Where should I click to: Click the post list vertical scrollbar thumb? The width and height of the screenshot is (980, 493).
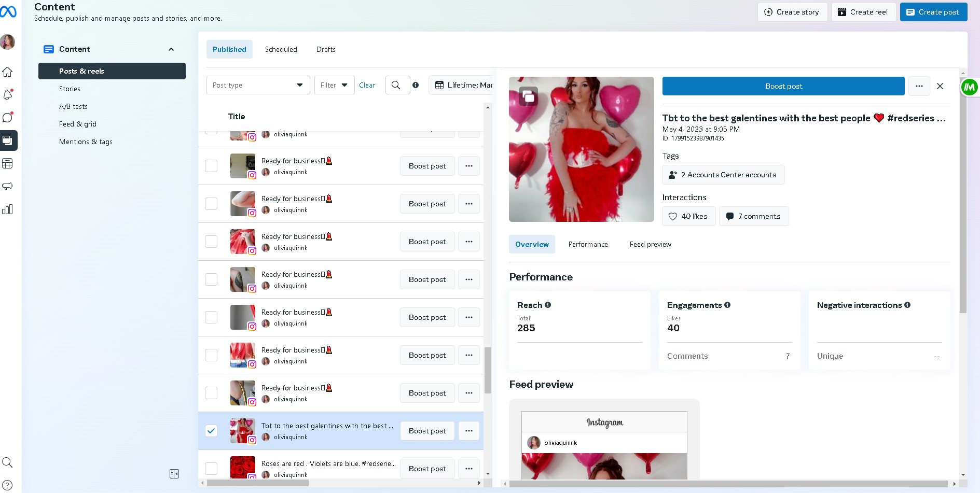point(488,370)
